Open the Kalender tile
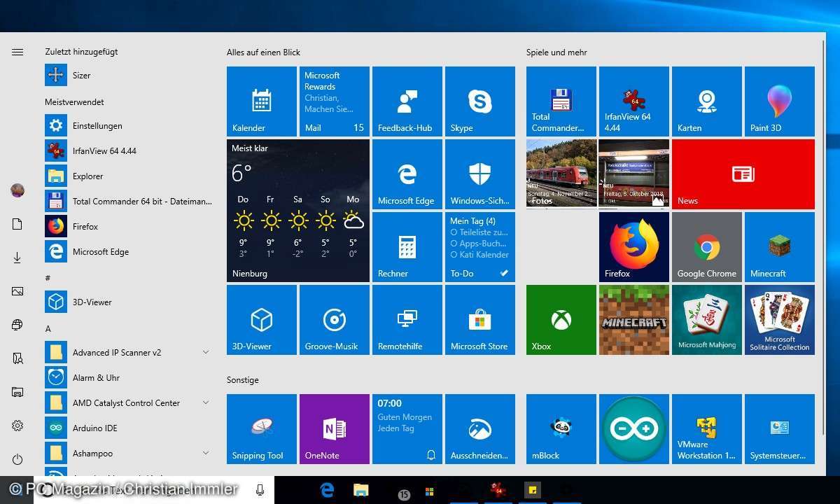Image resolution: width=840 pixels, height=504 pixels. point(262,101)
